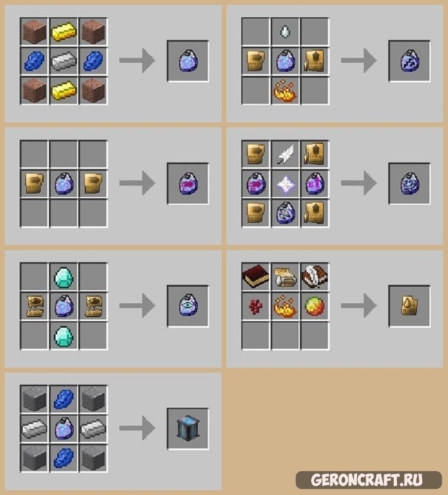Select the top diamond in the fifth recipe
Viewport: 448px width, 495px height.
click(x=63, y=277)
